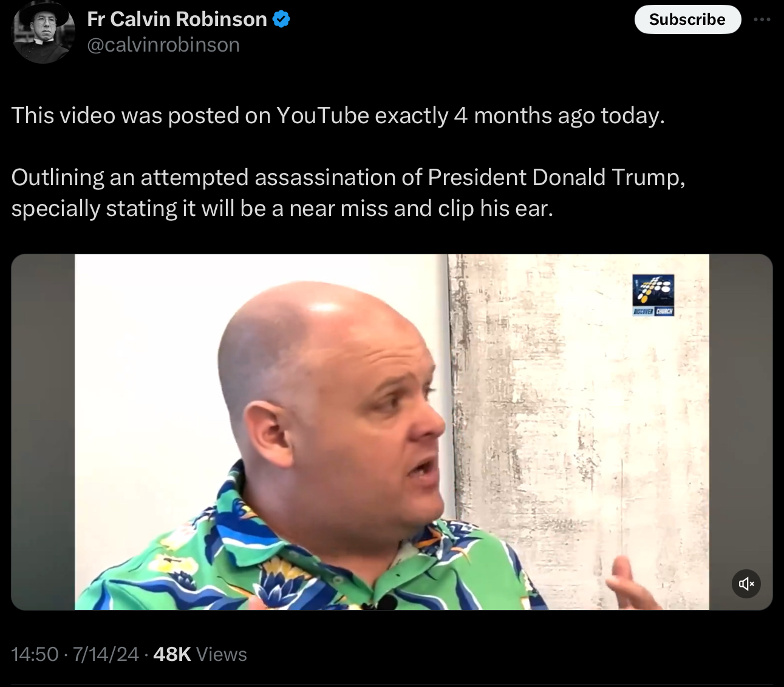Viewport: 784px width, 687px height.
Task: Select the word YouTube in the post
Action: [322, 115]
